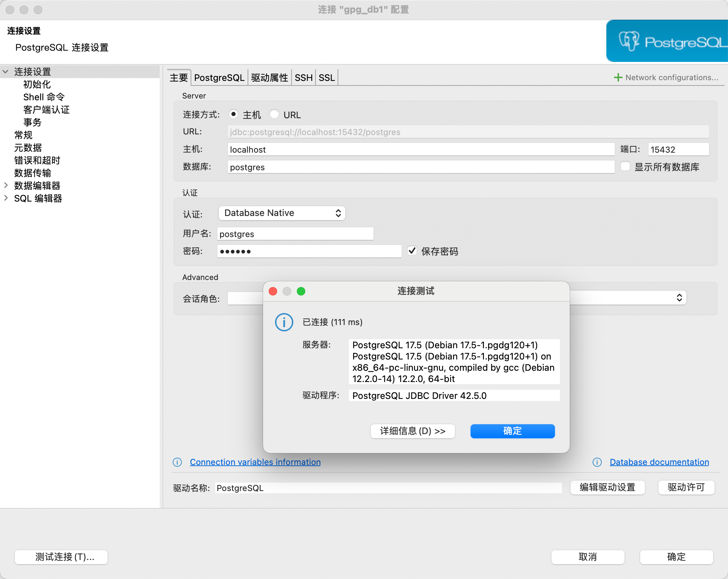The width and height of the screenshot is (728, 579).
Task: Open the Database Native 认证 dropdown
Action: click(282, 213)
